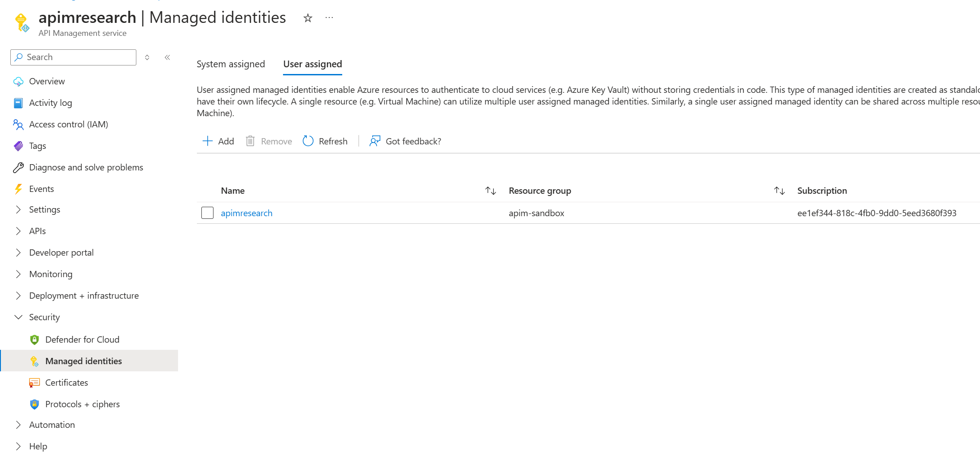980x470 pixels.
Task: Click the Add plus icon
Action: tap(208, 141)
